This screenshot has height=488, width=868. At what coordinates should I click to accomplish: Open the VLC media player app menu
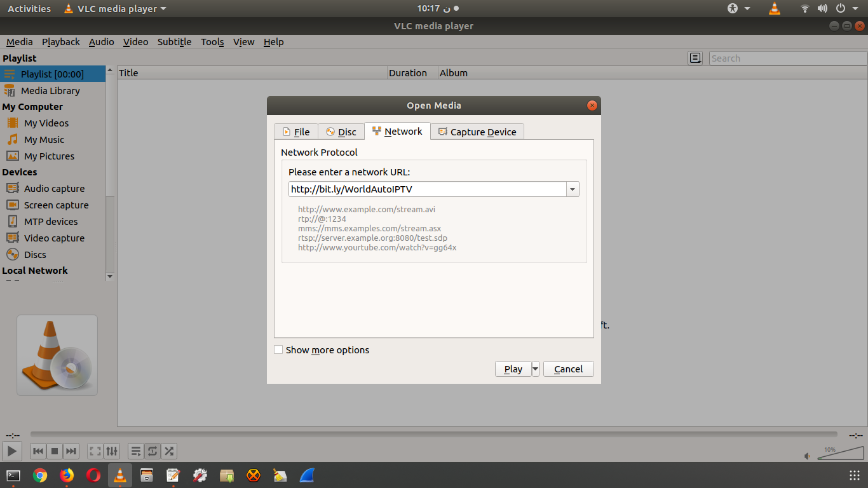coord(115,8)
